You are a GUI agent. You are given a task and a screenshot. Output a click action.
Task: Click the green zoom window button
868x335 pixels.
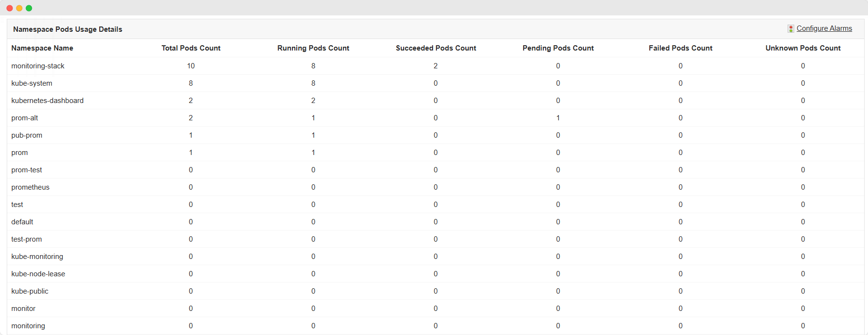click(29, 8)
